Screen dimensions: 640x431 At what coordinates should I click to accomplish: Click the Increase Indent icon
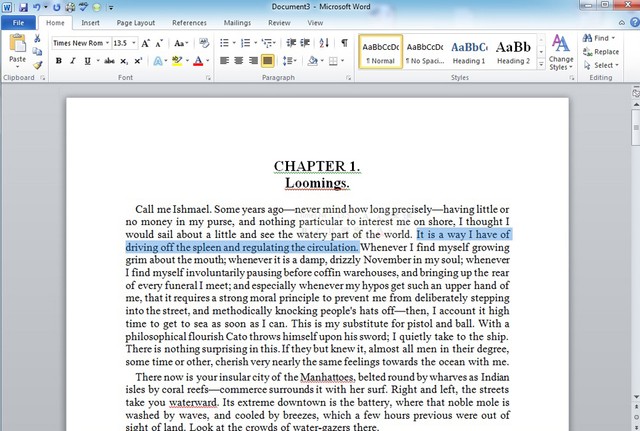(x=305, y=43)
